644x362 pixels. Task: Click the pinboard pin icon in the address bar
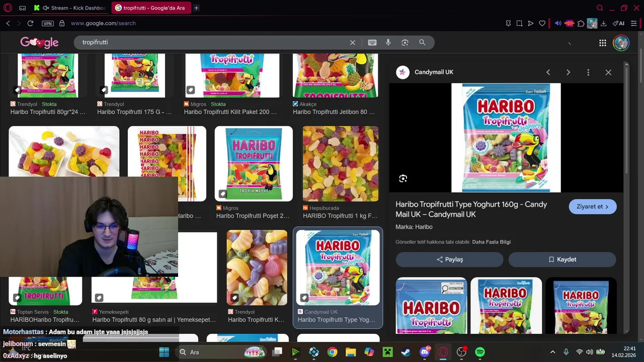(x=508, y=23)
